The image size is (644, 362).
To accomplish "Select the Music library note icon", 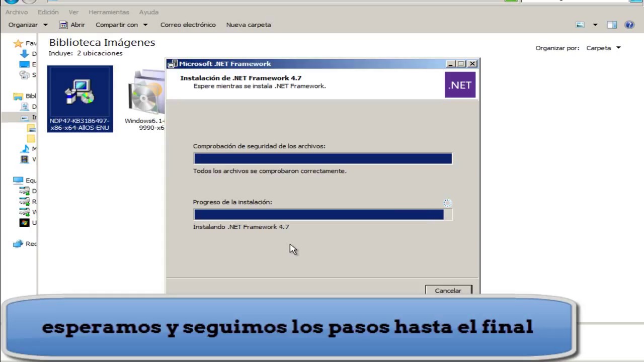I will pos(24,149).
